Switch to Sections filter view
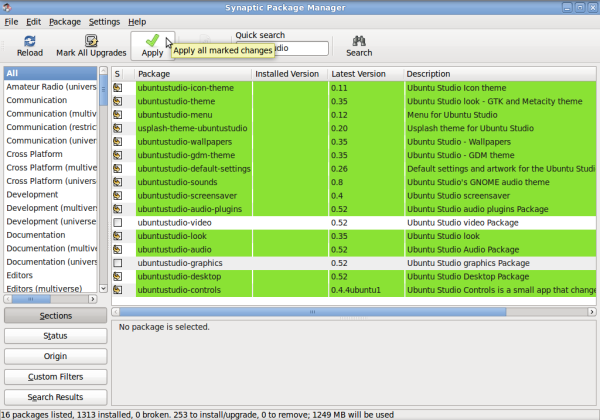Viewport: 600px width, 420px height. click(55, 316)
